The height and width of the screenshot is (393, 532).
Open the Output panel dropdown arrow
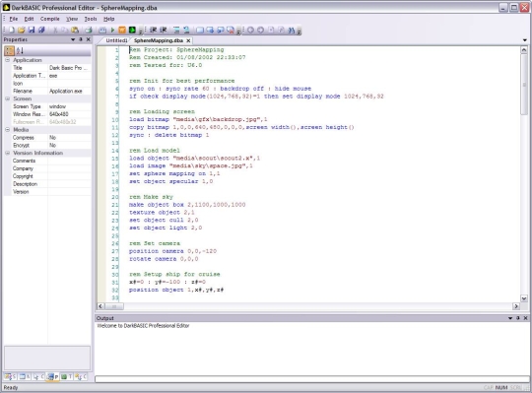pyautogui.click(x=510, y=318)
